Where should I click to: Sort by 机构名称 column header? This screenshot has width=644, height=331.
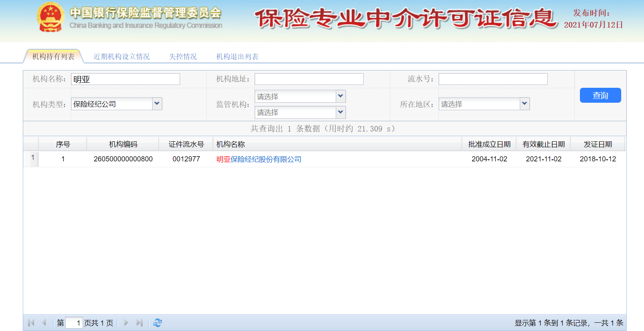(338, 144)
